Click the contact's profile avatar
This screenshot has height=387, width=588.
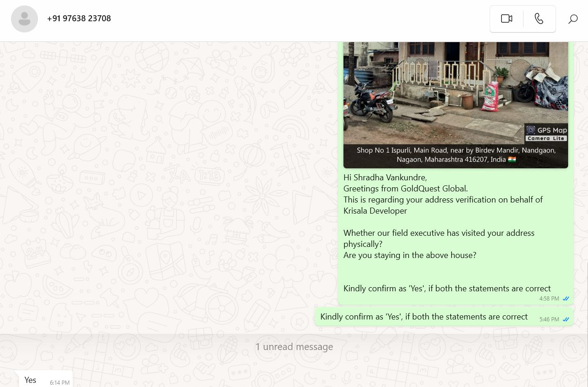coord(24,19)
